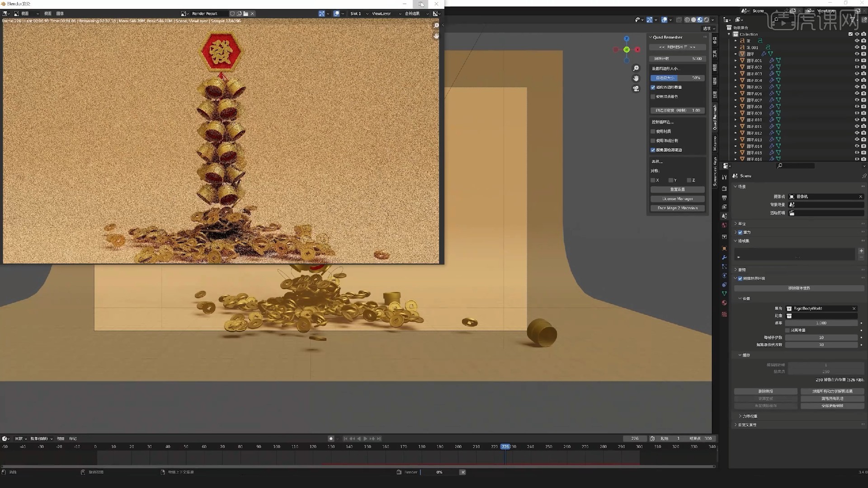The image size is (868, 488).
Task: Collapse the Quad Remesher panel header
Action: tap(667, 37)
